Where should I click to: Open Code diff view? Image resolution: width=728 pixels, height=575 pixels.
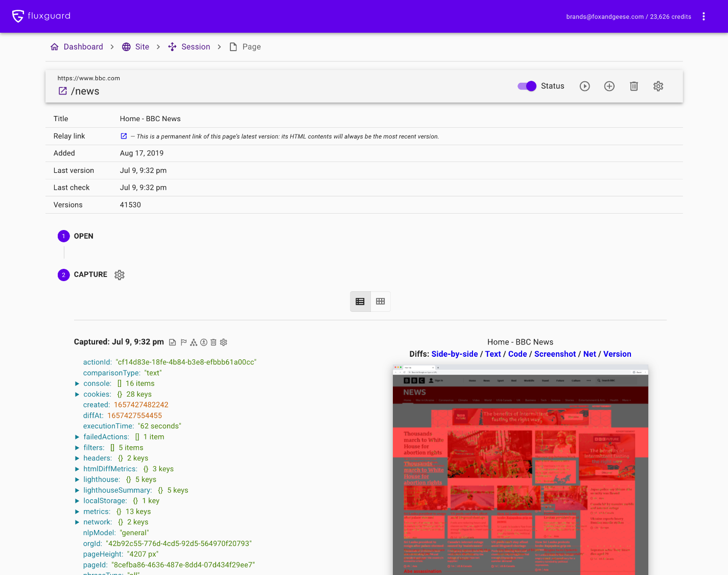[518, 354]
